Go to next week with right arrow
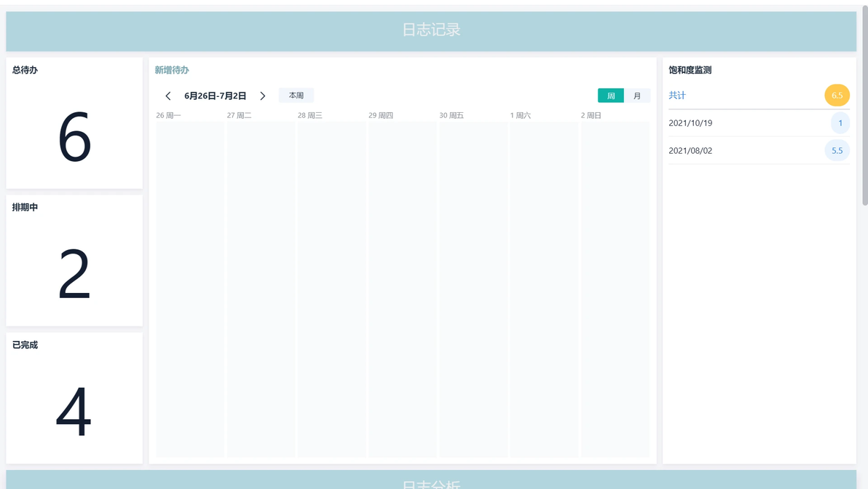 tap(263, 96)
